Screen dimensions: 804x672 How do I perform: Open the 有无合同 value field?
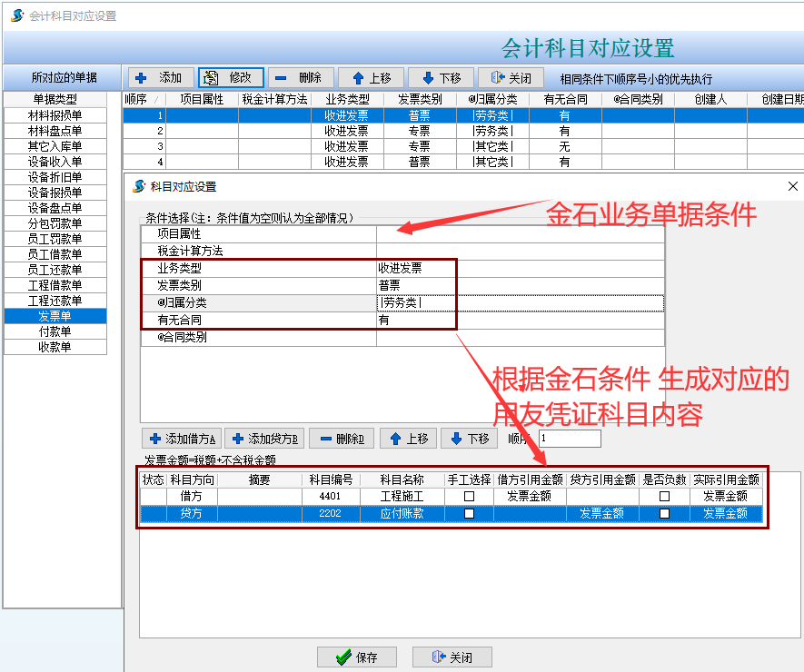(x=520, y=320)
